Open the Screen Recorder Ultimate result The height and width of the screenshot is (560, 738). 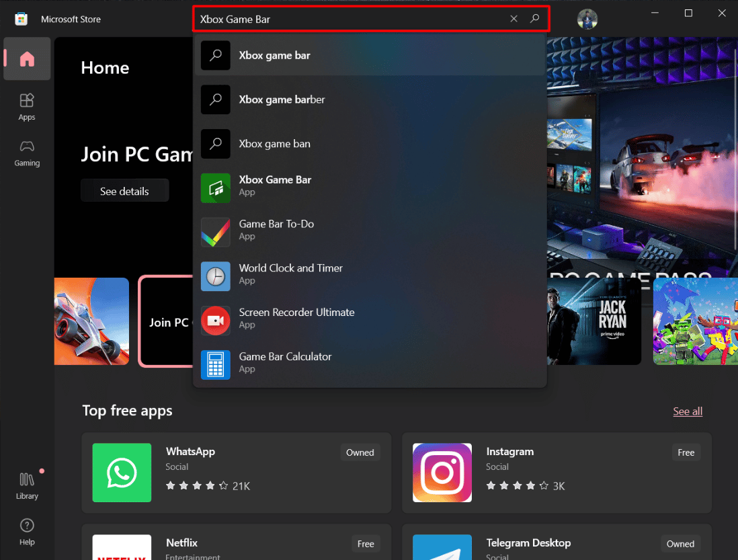click(x=370, y=321)
